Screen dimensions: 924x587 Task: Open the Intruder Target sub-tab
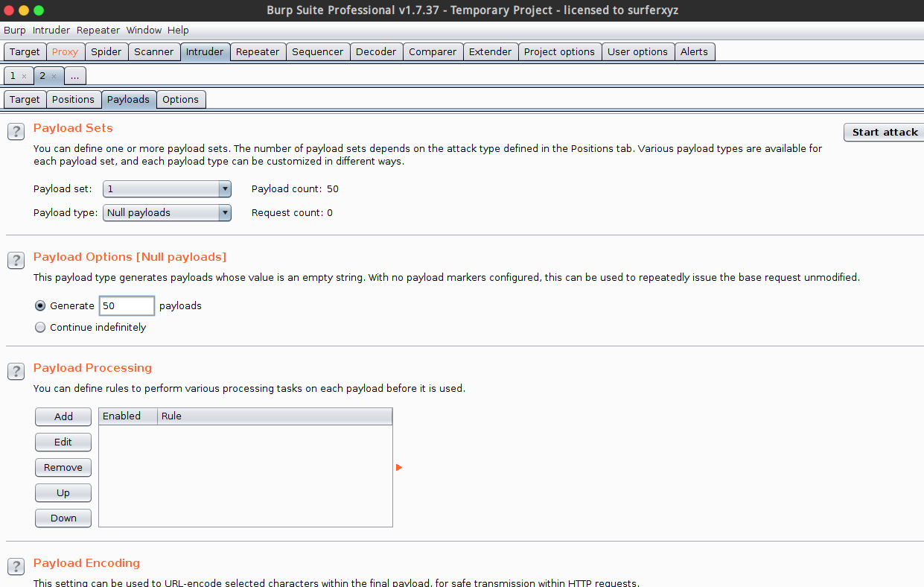pos(25,100)
